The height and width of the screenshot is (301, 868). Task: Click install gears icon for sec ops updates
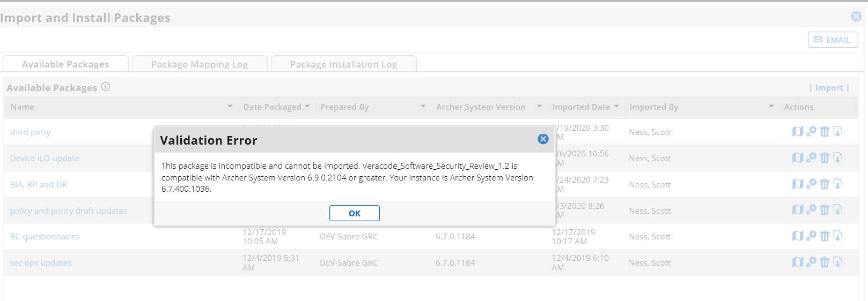pyautogui.click(x=811, y=262)
